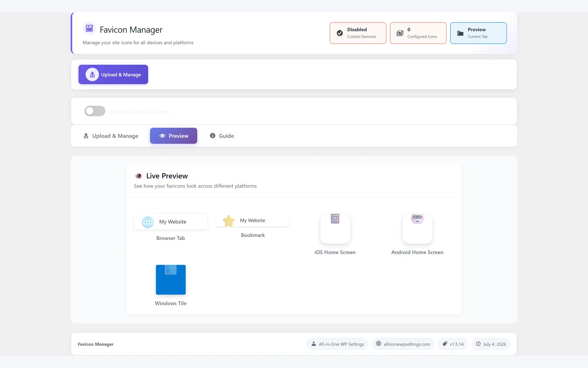Image resolution: width=588 pixels, height=368 pixels.
Task: Select the Preview tab
Action: (173, 136)
